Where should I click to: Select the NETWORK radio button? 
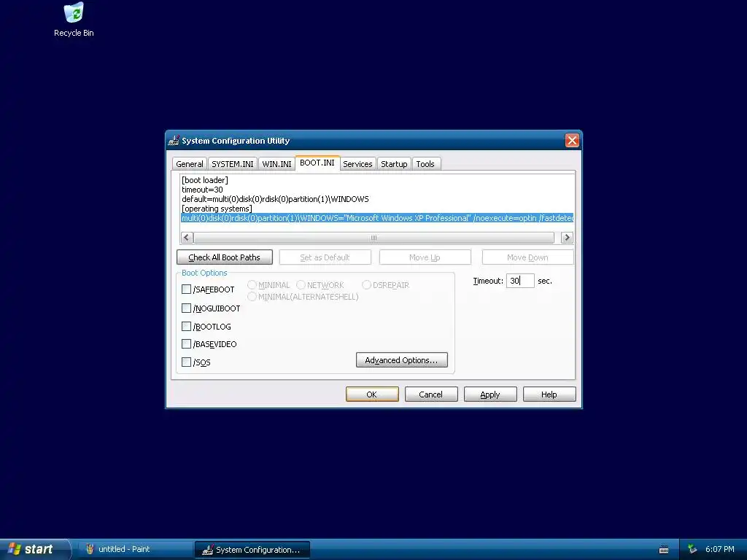pos(301,285)
